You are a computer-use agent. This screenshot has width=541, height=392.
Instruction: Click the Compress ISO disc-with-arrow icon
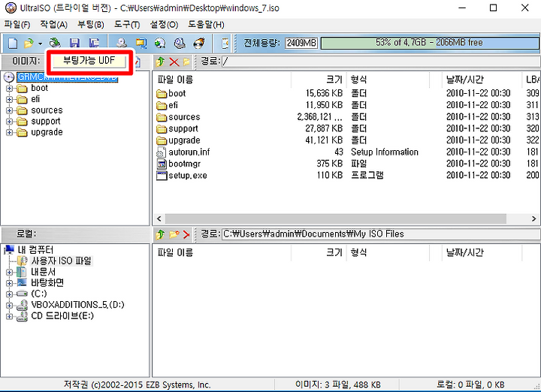[160, 43]
